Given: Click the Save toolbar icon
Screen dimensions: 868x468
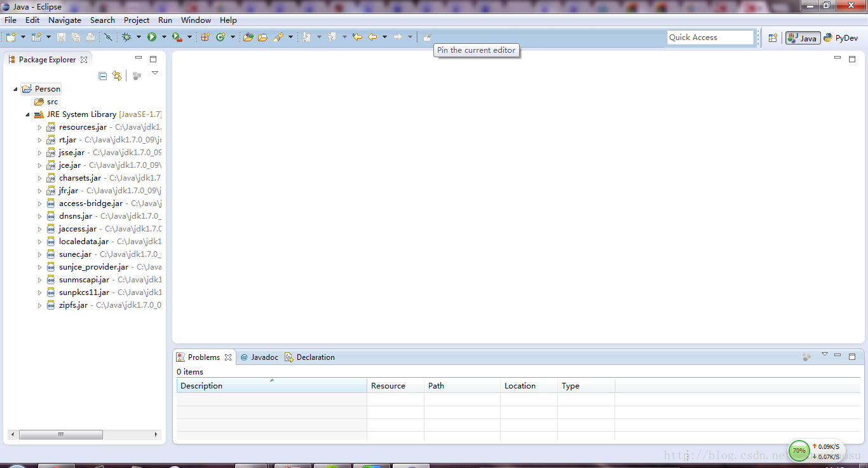Looking at the screenshot, I should [x=62, y=38].
